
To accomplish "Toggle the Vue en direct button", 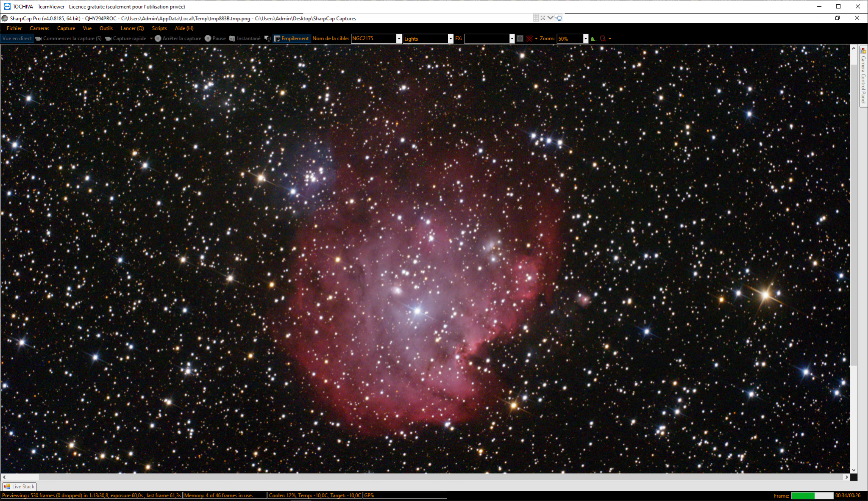I will pos(17,39).
